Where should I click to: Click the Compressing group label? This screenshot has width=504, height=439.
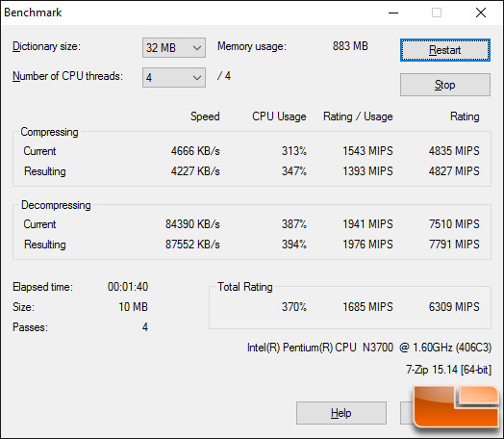[x=49, y=132]
